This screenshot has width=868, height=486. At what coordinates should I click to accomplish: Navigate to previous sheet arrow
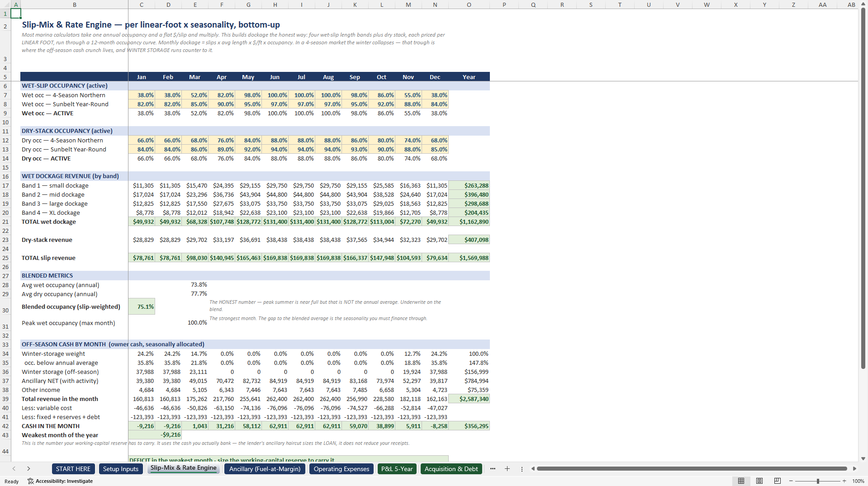[14, 469]
